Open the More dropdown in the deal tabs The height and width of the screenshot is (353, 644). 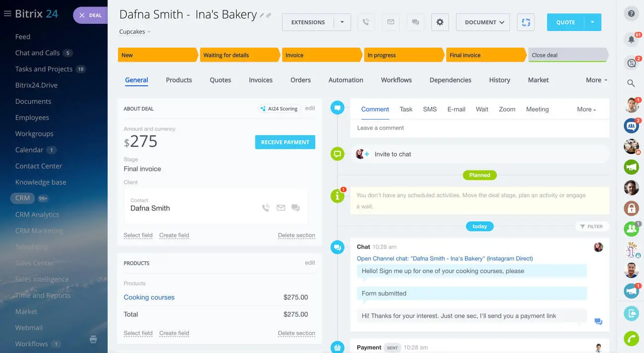[596, 80]
